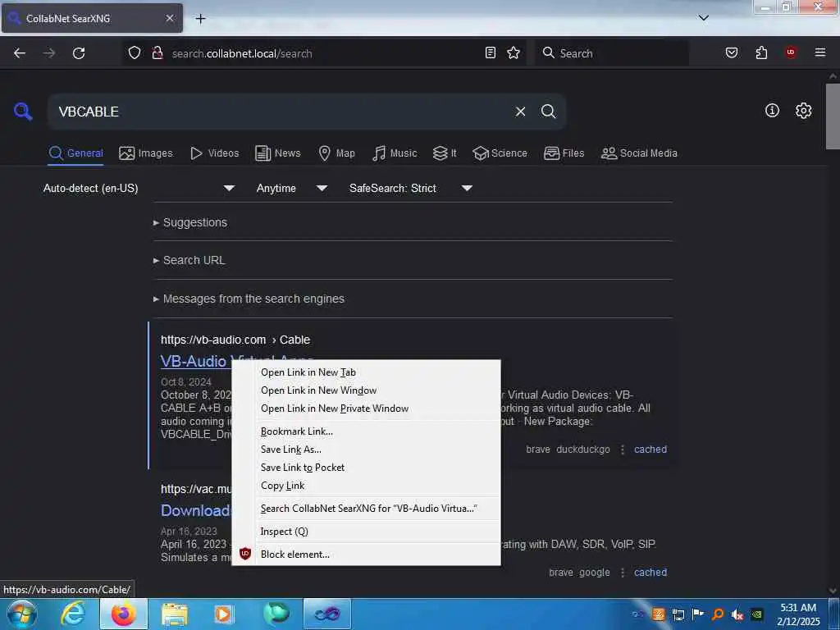This screenshot has height=630, width=840.
Task: Open SearXNG preferences gear icon
Action: [804, 111]
